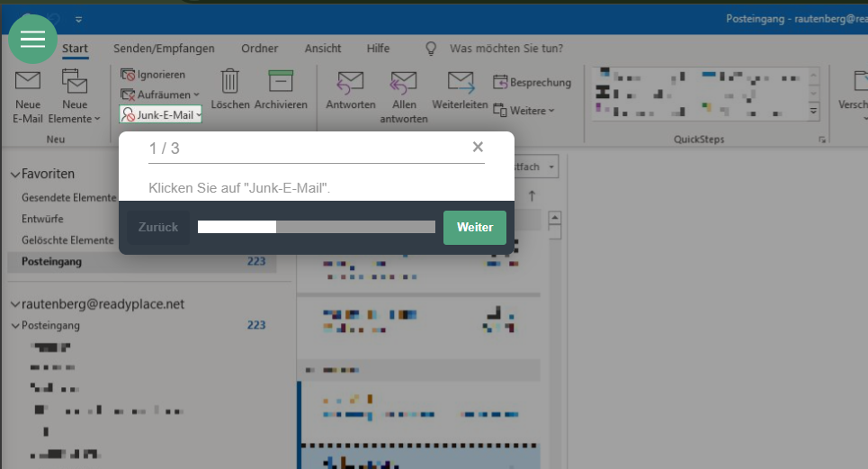Open the Neue Elemente icon menu
The height and width of the screenshot is (469, 868).
click(75, 82)
